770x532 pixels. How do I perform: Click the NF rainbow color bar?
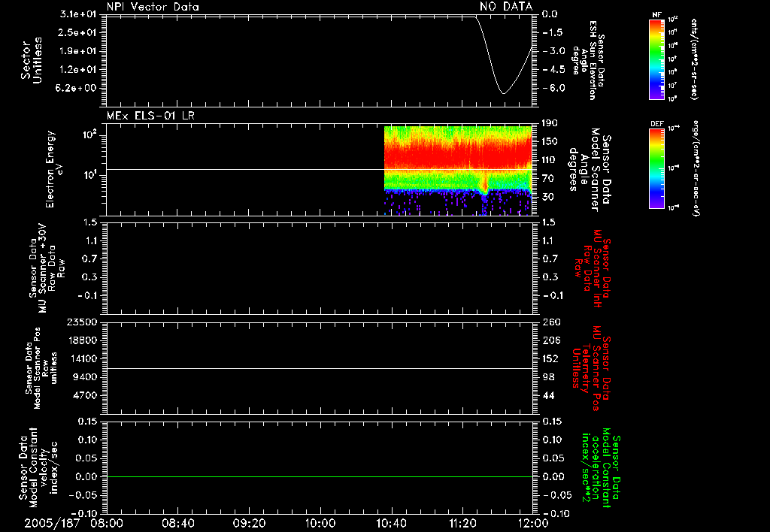[x=656, y=59]
